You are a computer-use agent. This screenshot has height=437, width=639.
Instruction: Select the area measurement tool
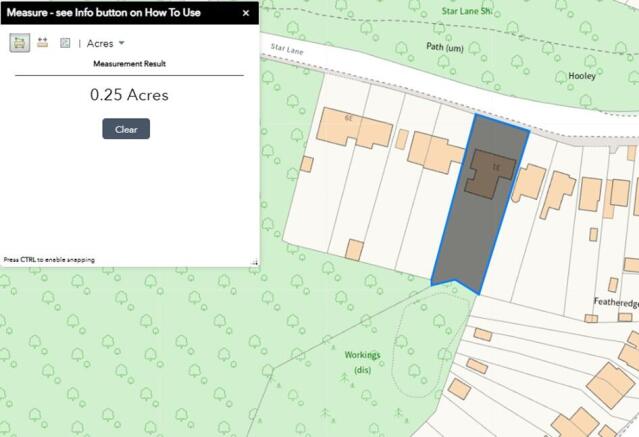[x=19, y=43]
